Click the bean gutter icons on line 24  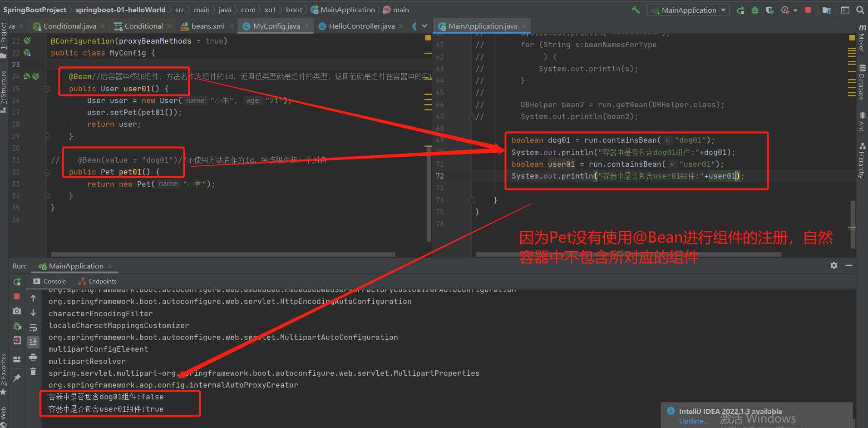(x=31, y=76)
